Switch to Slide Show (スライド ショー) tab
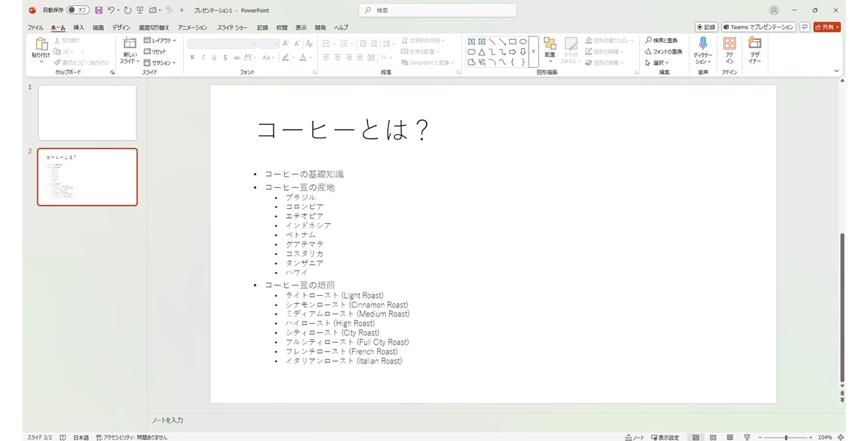This screenshot has height=441, width=868. coord(233,28)
